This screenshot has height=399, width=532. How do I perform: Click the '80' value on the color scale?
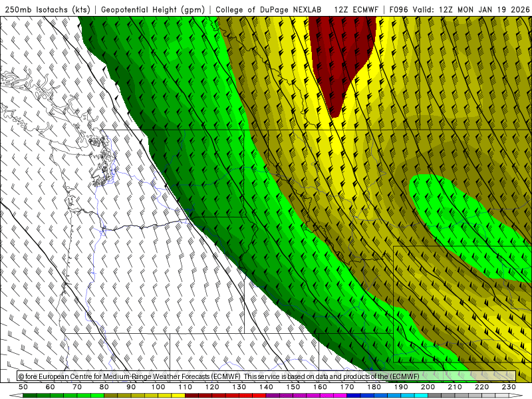pos(104,387)
